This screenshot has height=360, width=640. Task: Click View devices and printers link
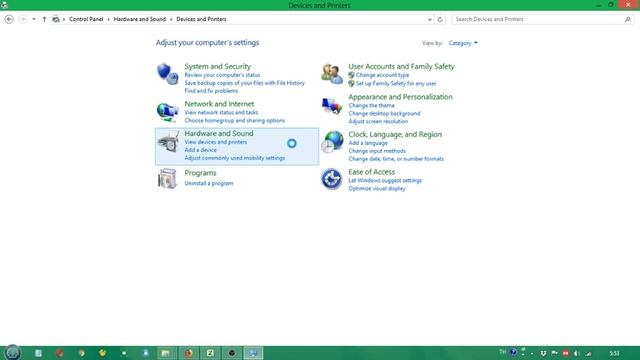click(216, 142)
